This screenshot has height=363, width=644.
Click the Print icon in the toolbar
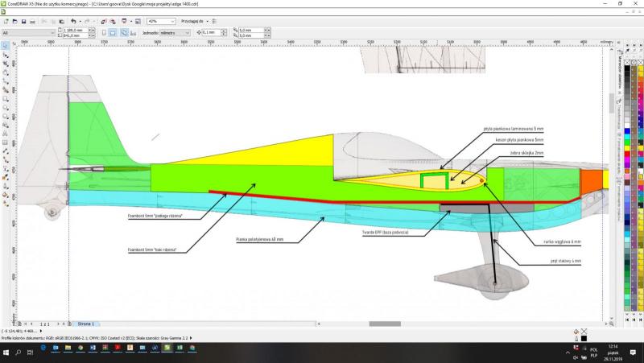point(34,21)
